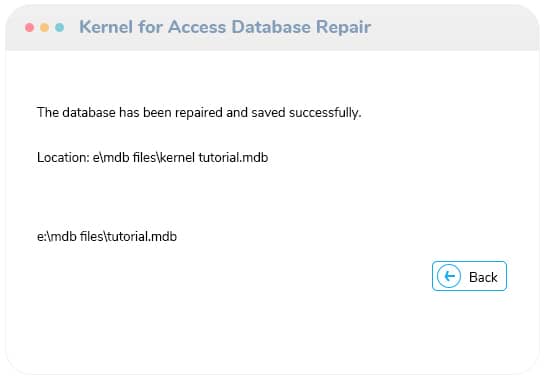Click the circular back arrow icon
545x380 pixels.
tap(449, 276)
